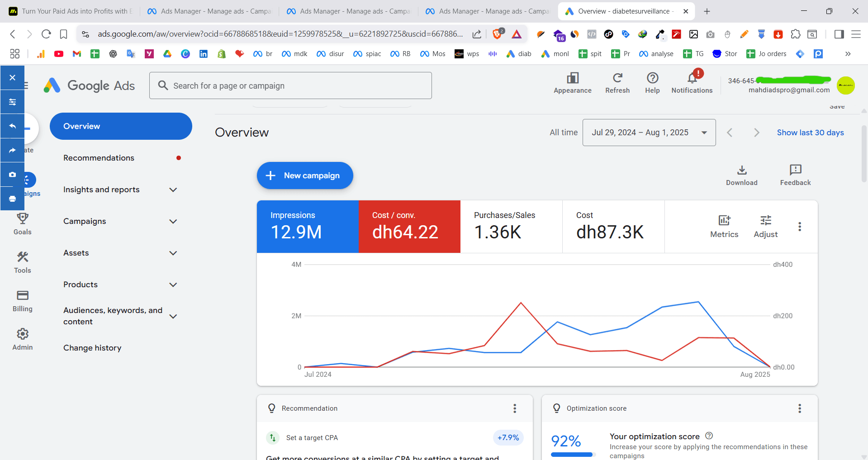This screenshot has height=460, width=868.
Task: Click the account profile avatar
Action: point(845,85)
